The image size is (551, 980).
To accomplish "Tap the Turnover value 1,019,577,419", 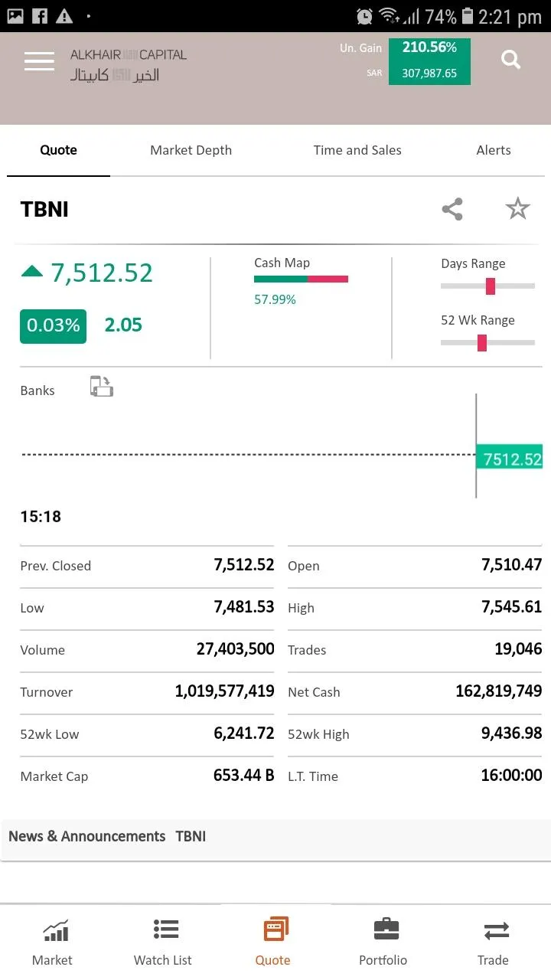I will (225, 691).
